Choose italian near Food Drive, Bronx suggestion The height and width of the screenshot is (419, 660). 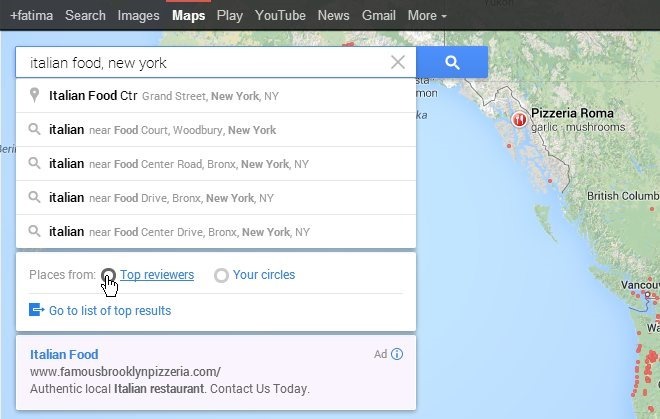(216, 198)
